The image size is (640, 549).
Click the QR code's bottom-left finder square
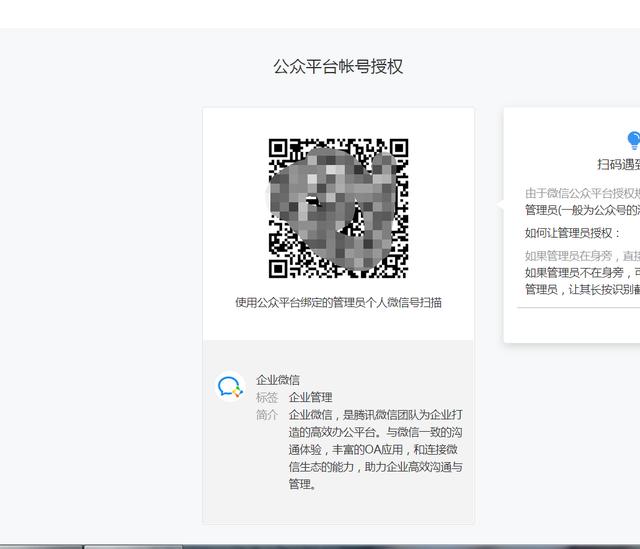tap(278, 269)
